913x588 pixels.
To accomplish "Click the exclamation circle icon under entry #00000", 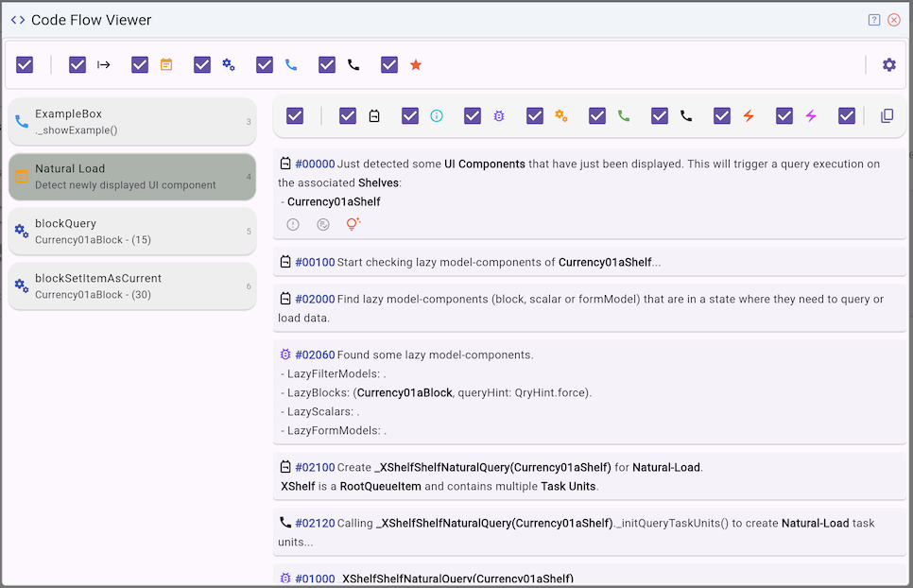I will (293, 224).
